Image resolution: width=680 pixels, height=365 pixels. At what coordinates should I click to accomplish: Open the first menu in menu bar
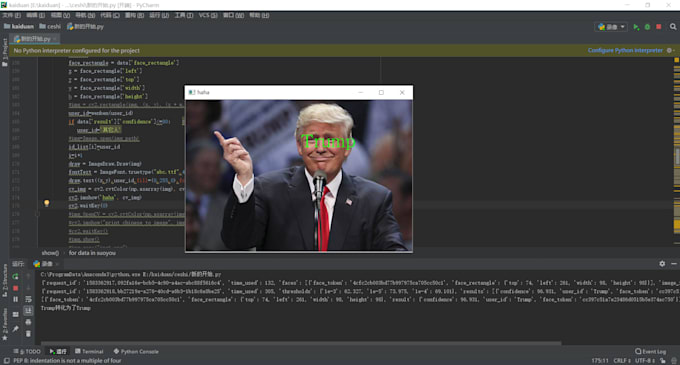point(12,15)
